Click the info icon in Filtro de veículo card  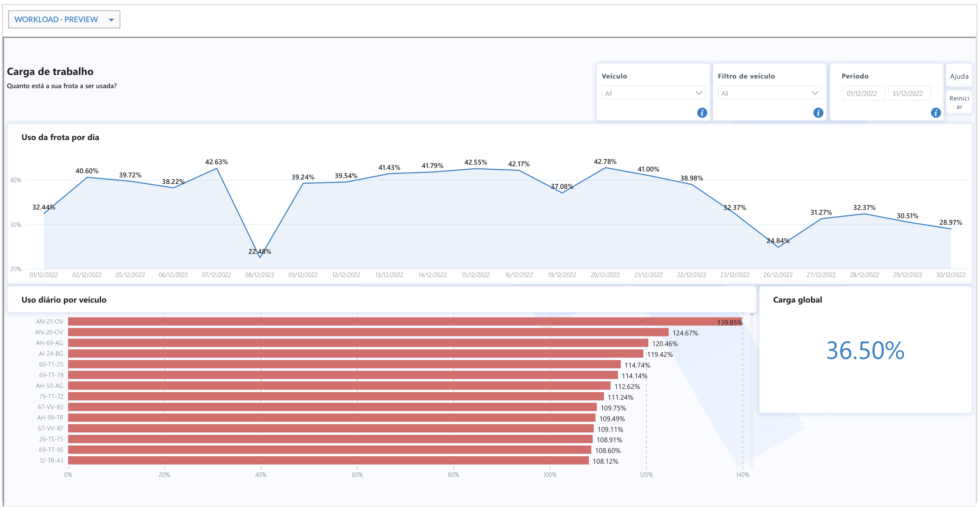[x=818, y=113]
